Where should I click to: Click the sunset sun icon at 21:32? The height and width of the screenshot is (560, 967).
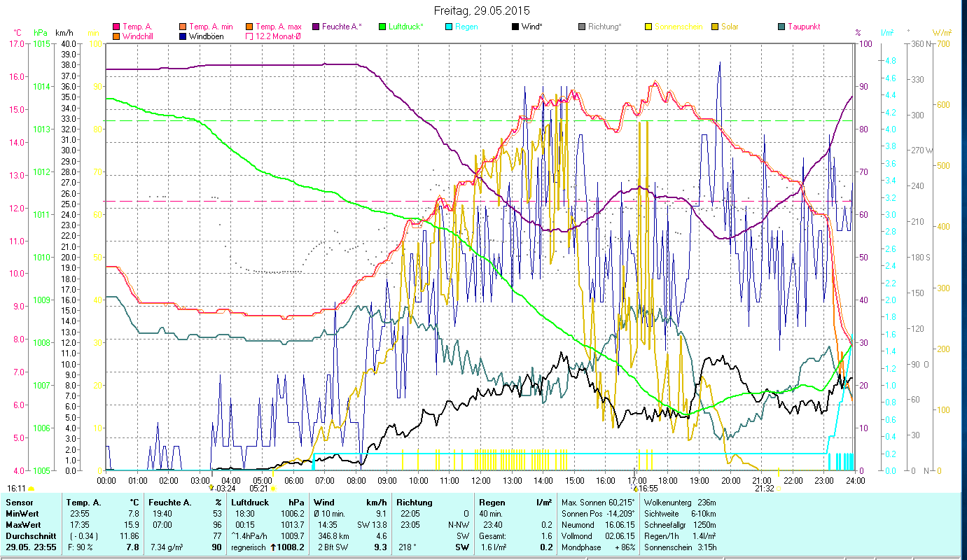pyautogui.click(x=778, y=489)
